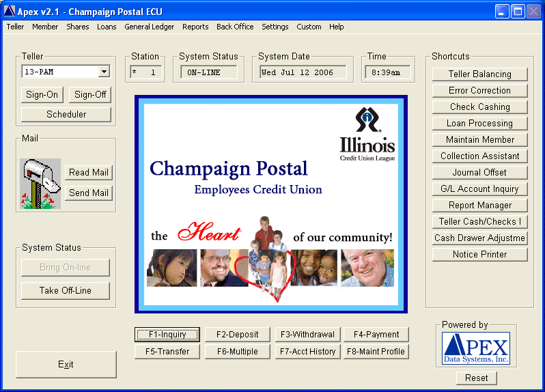
Task: Click the ON-LINE system status field
Action: pos(209,72)
